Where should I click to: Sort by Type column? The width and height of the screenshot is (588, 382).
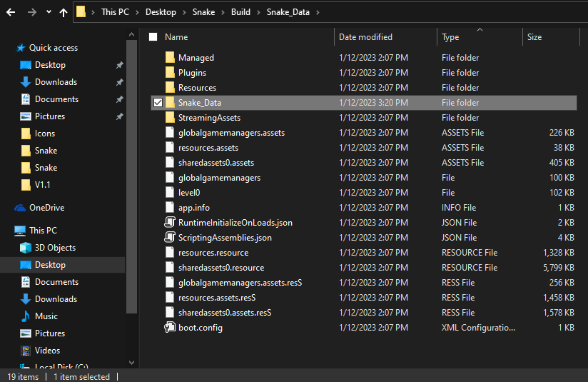(x=450, y=37)
